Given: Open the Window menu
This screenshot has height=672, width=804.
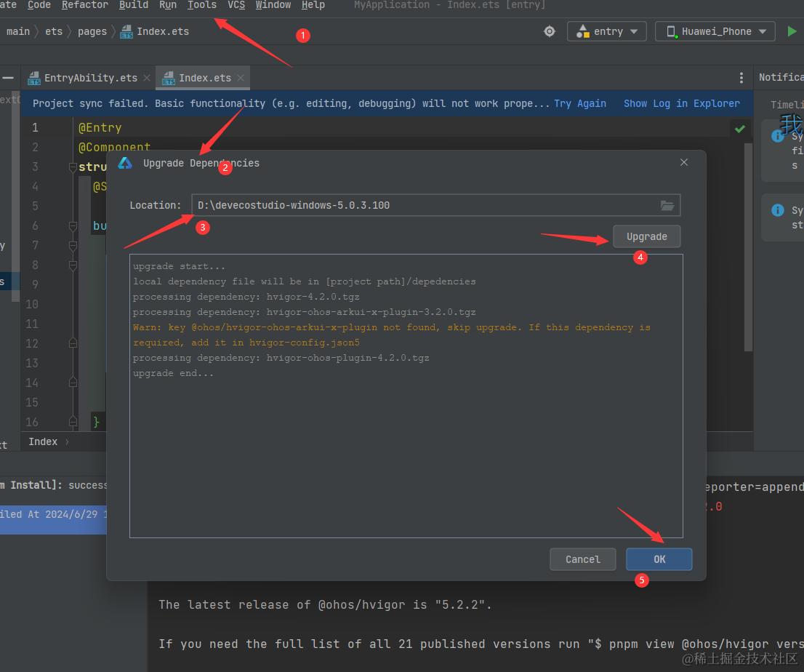Looking at the screenshot, I should pyautogui.click(x=273, y=4).
